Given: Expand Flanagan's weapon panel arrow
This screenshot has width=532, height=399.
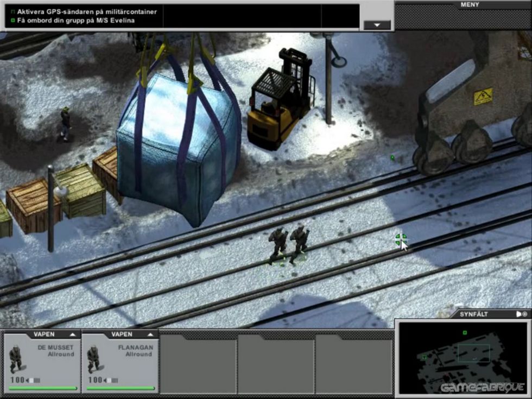Looking at the screenshot, I should (x=150, y=334).
